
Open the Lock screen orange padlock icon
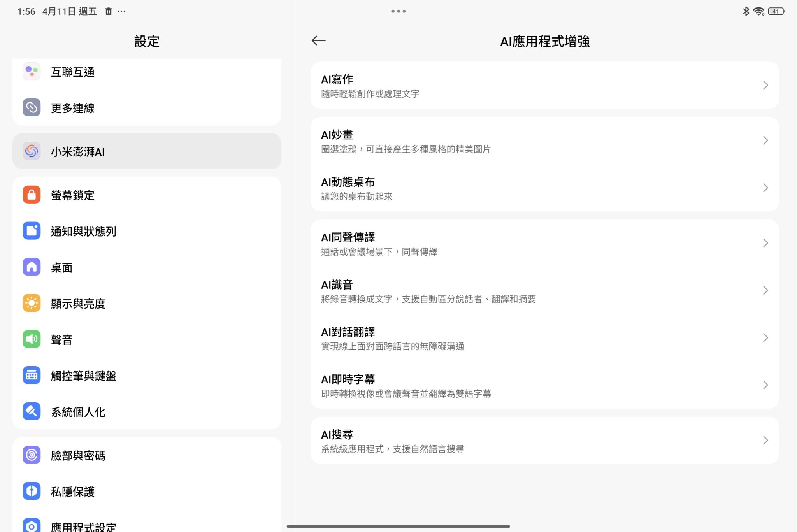(x=32, y=195)
